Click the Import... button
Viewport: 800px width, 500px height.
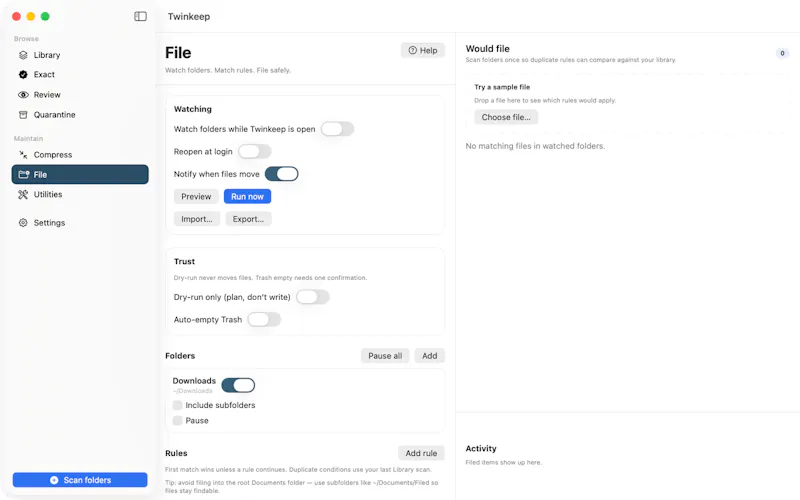(x=197, y=219)
